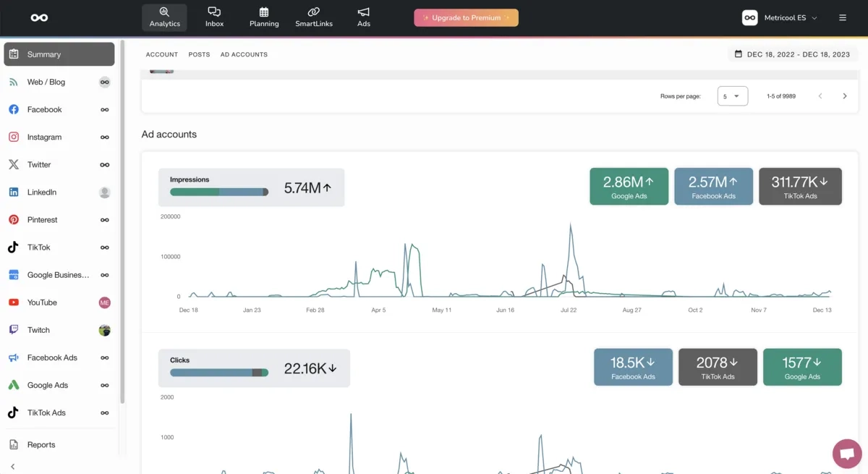The width and height of the screenshot is (868, 474).
Task: Click the 5.74M impressions total
Action: (x=307, y=188)
